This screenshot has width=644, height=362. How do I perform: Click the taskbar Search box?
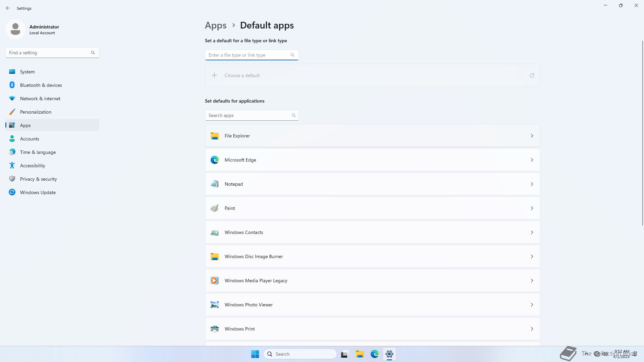(x=300, y=354)
